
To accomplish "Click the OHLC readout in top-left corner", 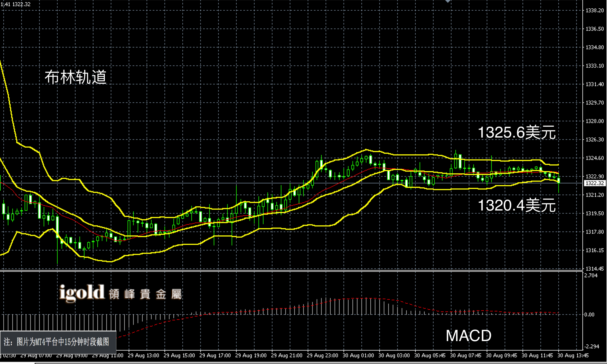I will (16, 4).
